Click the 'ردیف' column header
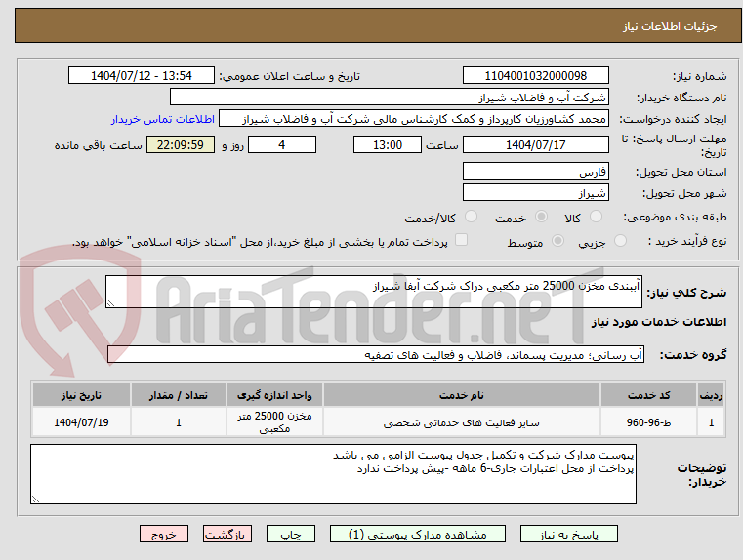This screenshot has height=560, width=743. tap(711, 395)
